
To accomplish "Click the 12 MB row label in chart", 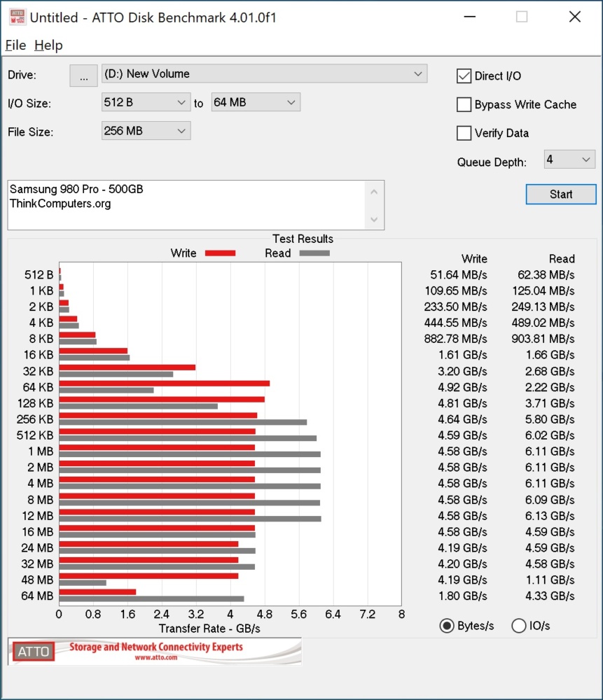I will [x=38, y=516].
